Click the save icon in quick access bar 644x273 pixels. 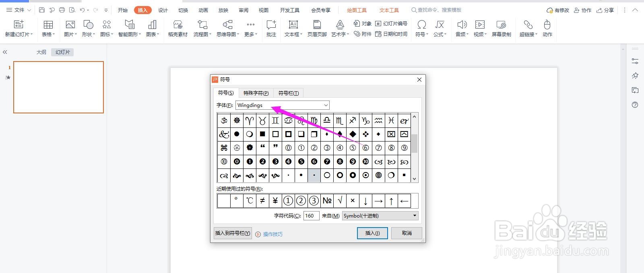(x=42, y=10)
